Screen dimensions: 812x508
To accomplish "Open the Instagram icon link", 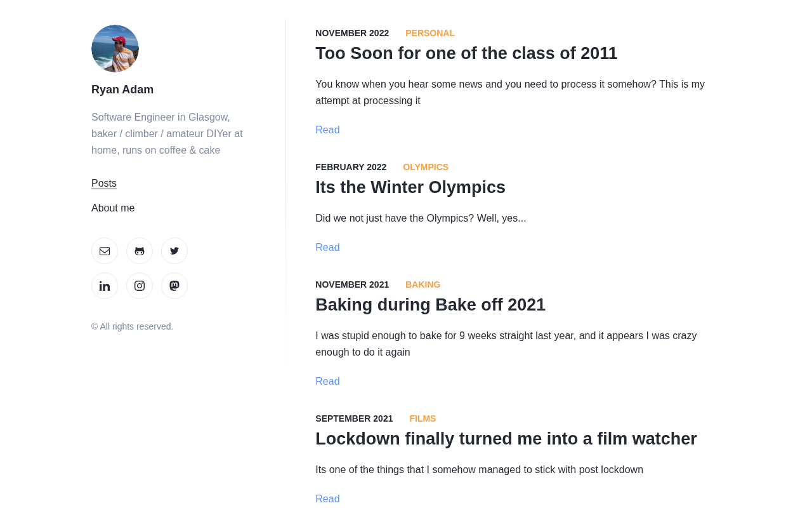I will (140, 286).
